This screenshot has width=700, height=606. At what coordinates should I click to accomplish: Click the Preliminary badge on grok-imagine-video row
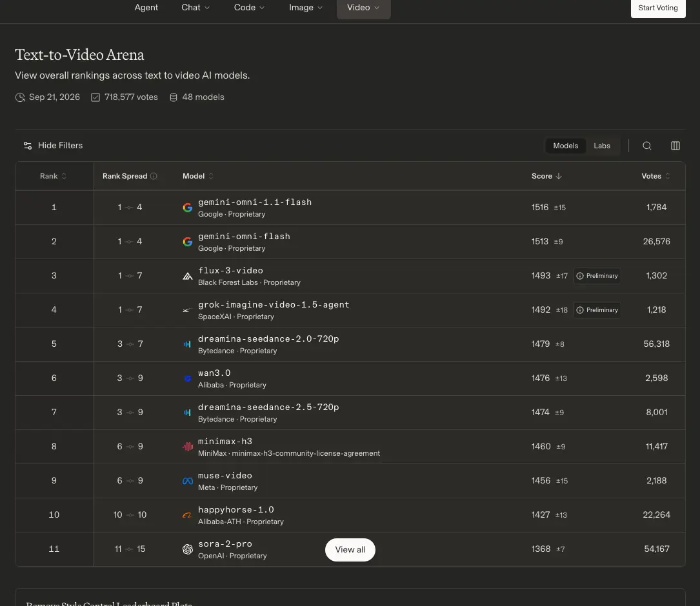597,310
